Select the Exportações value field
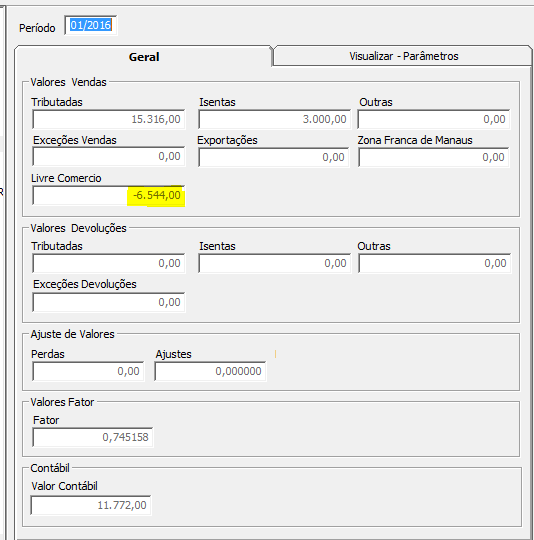 274,157
